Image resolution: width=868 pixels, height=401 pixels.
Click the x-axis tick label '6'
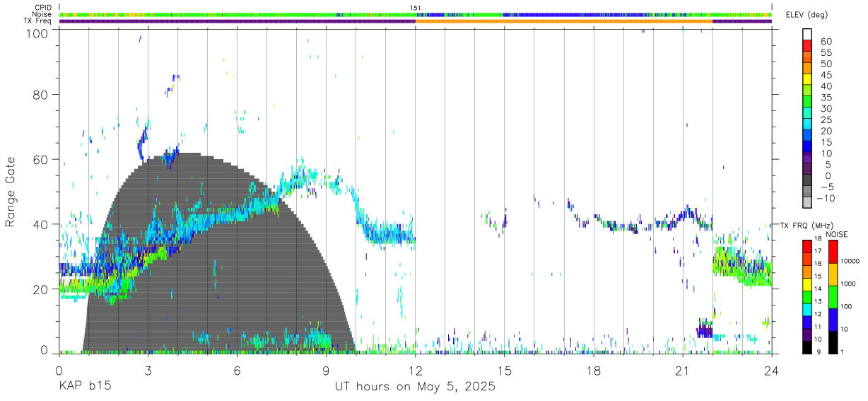click(237, 371)
